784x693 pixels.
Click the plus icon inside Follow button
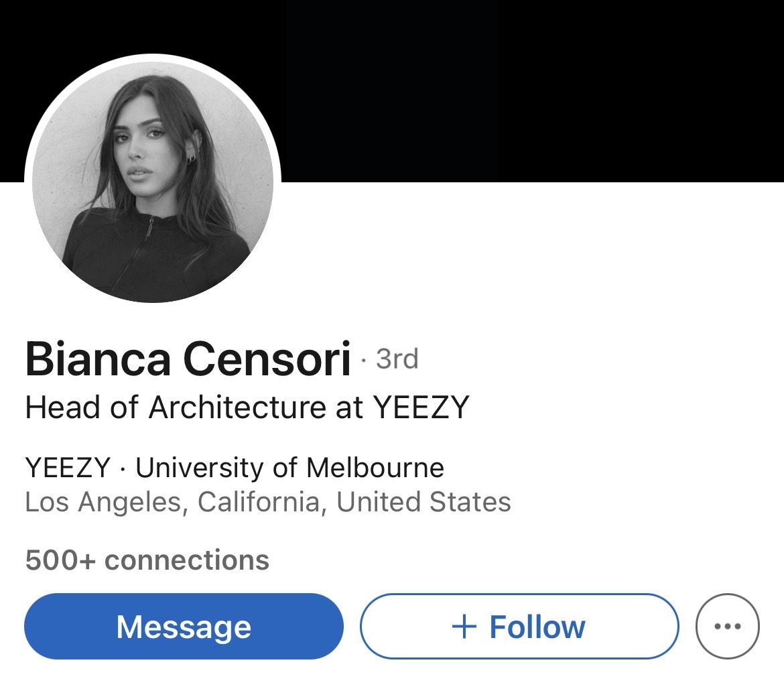click(464, 627)
